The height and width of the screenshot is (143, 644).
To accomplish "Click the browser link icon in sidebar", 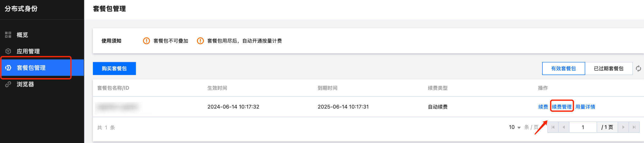I will coord(8,84).
